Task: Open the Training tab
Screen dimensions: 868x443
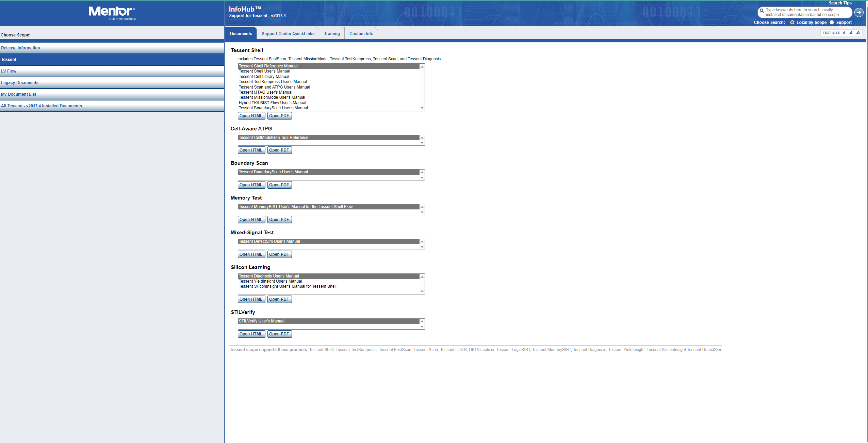Action: pos(332,34)
